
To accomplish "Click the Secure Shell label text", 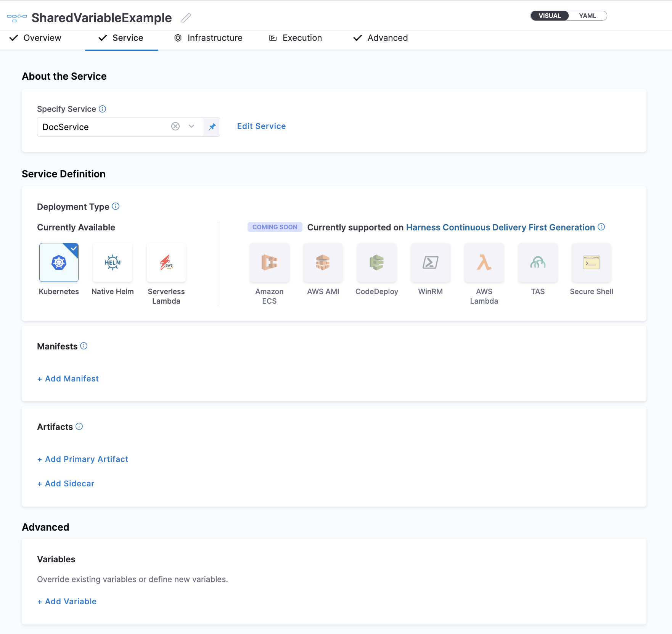I will coord(592,291).
